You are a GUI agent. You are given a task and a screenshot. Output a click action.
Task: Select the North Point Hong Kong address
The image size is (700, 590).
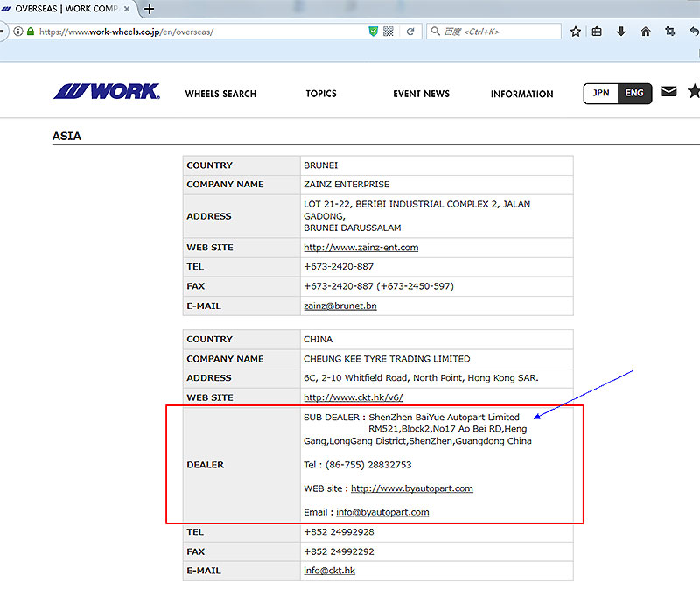421,378
